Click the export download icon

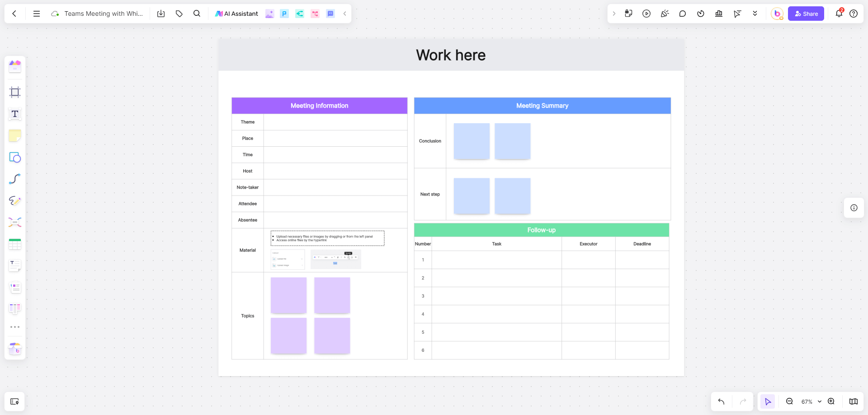tap(161, 14)
